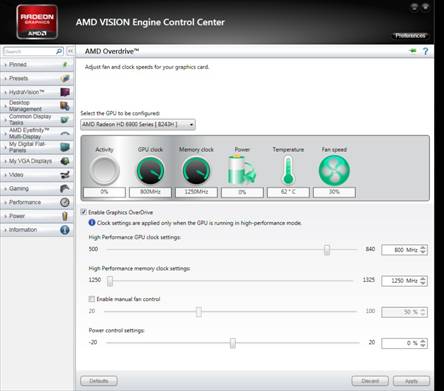The width and height of the screenshot is (444, 391).
Task: Click the Pinned green pin icon
Action: click(65, 64)
